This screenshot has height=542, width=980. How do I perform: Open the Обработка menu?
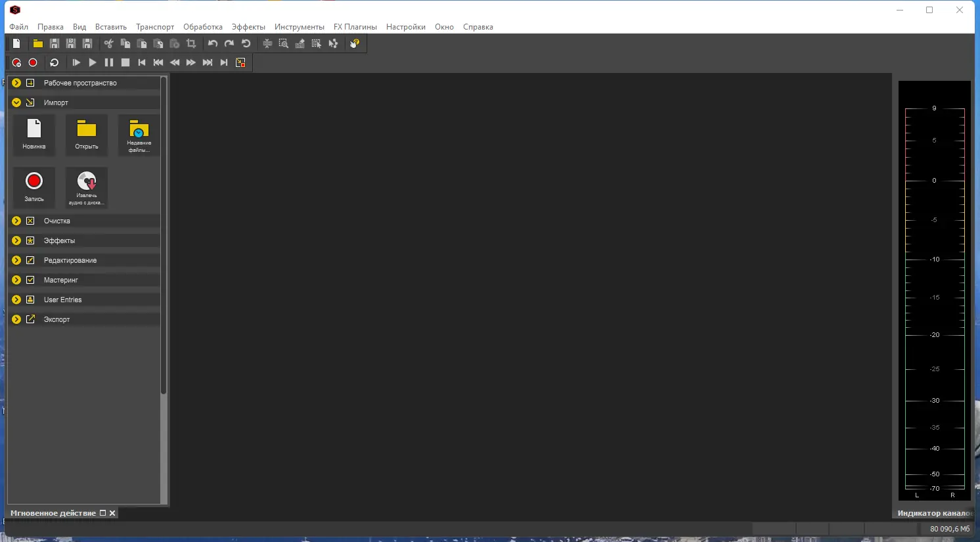tap(203, 27)
